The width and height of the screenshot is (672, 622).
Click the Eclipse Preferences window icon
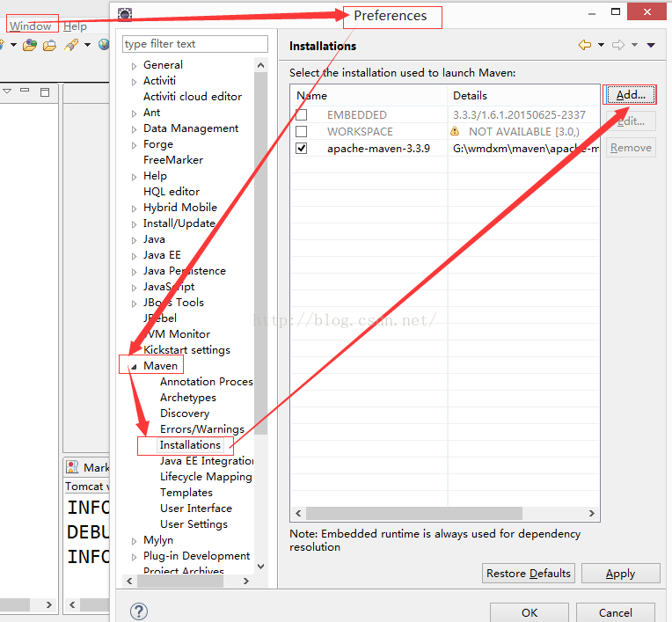(125, 14)
